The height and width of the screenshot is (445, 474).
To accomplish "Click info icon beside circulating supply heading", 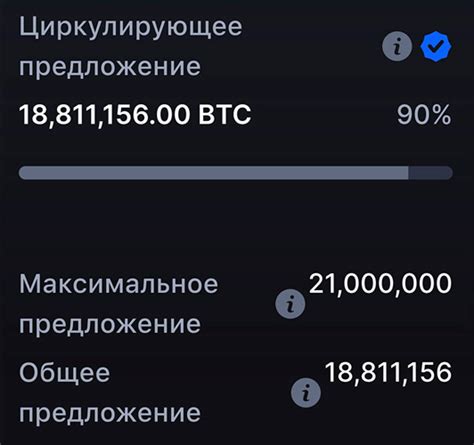I will click(397, 46).
